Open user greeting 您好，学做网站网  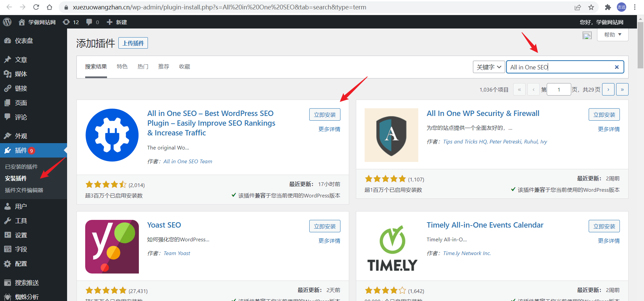pos(601,22)
